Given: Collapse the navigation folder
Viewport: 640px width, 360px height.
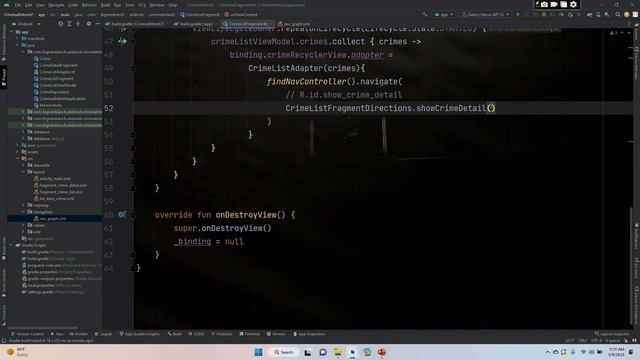Looking at the screenshot, I should tap(24, 212).
